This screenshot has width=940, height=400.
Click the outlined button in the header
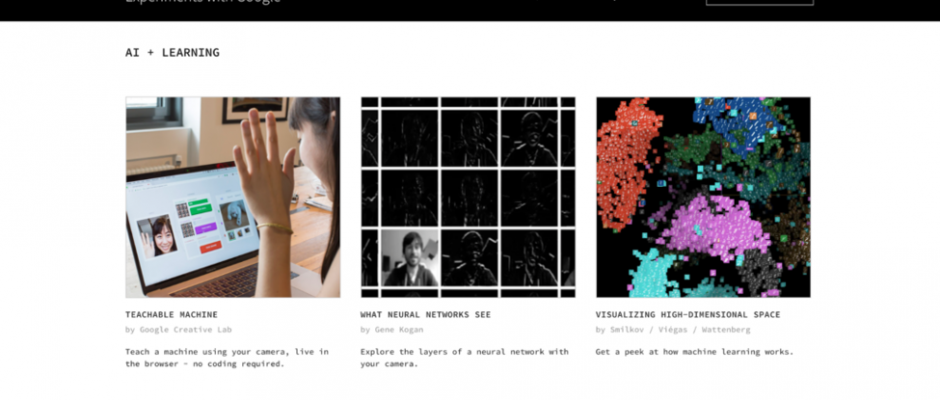point(760,2)
